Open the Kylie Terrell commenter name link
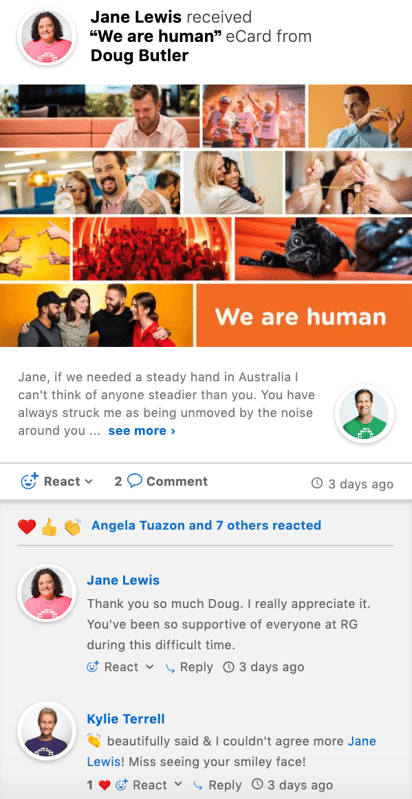The height and width of the screenshot is (799, 412). coord(126,719)
